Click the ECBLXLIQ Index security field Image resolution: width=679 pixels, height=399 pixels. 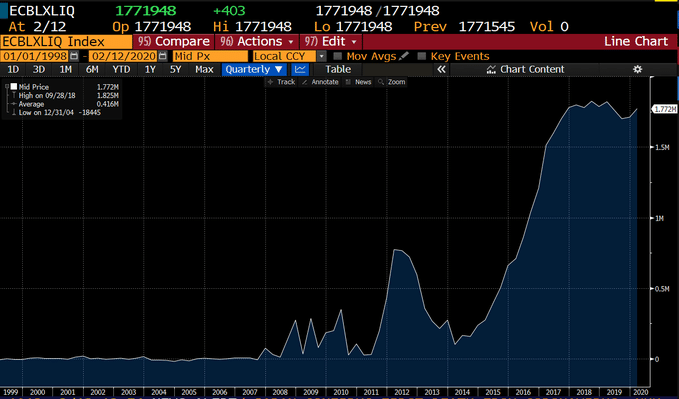(x=66, y=42)
